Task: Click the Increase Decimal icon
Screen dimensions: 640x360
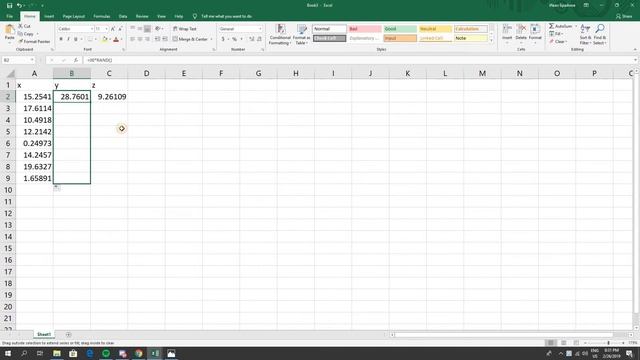Action: tap(251, 39)
